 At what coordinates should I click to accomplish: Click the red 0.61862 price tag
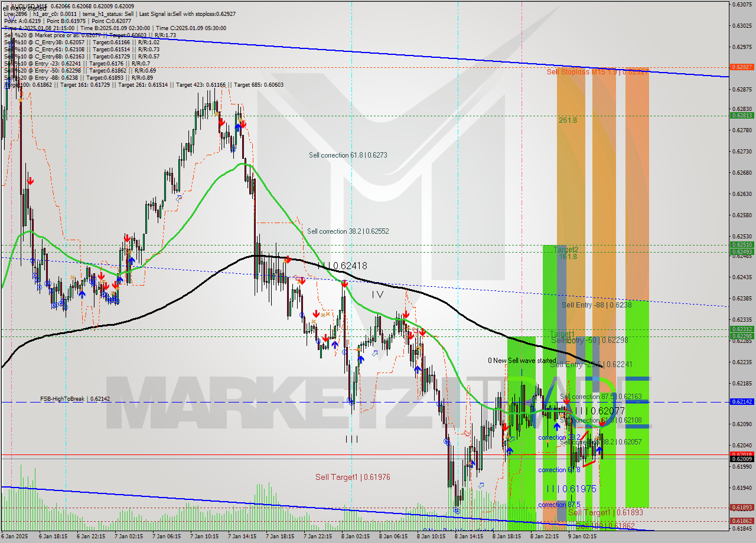click(742, 521)
